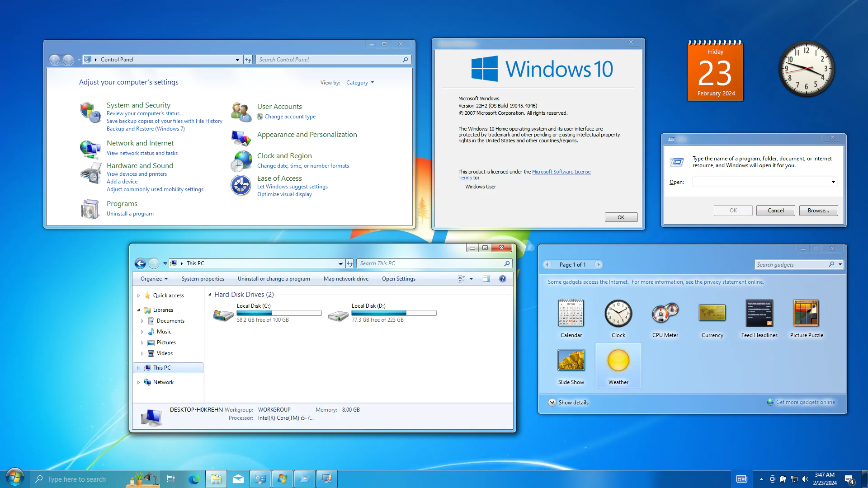The image size is (868, 488).
Task: Click the User Accounts people icon
Action: point(241,112)
